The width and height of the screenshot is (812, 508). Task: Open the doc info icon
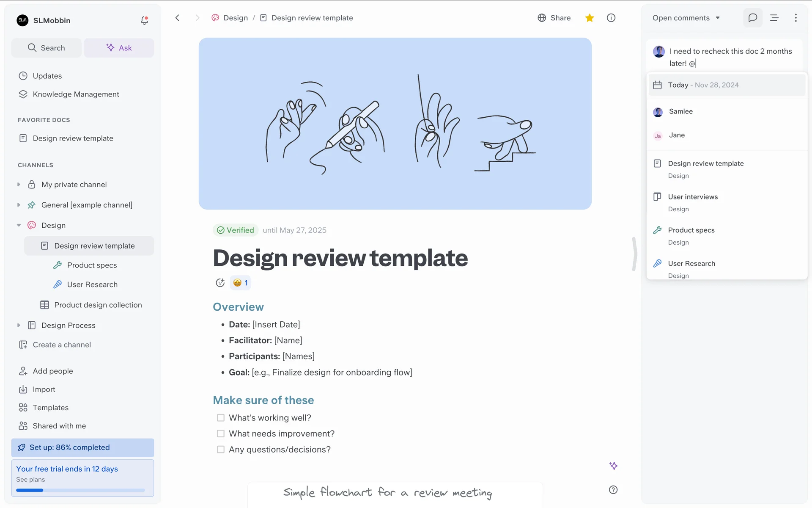611,18
